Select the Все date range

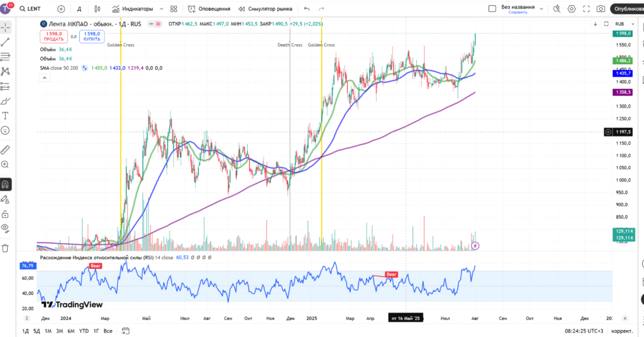tap(108, 331)
